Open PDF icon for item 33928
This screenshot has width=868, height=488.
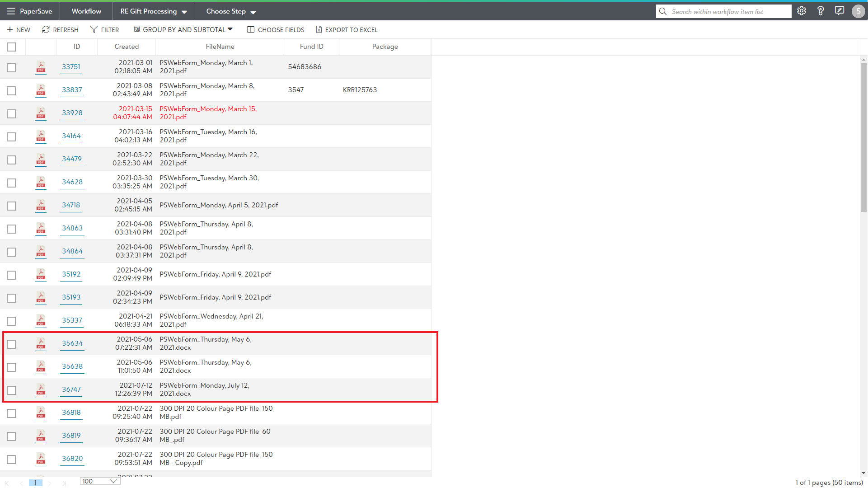[x=41, y=113]
